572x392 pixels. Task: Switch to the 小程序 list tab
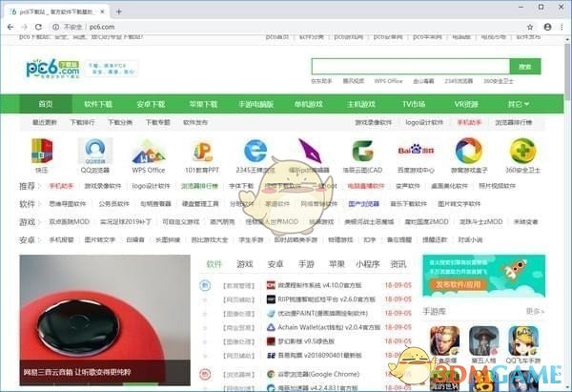click(368, 264)
